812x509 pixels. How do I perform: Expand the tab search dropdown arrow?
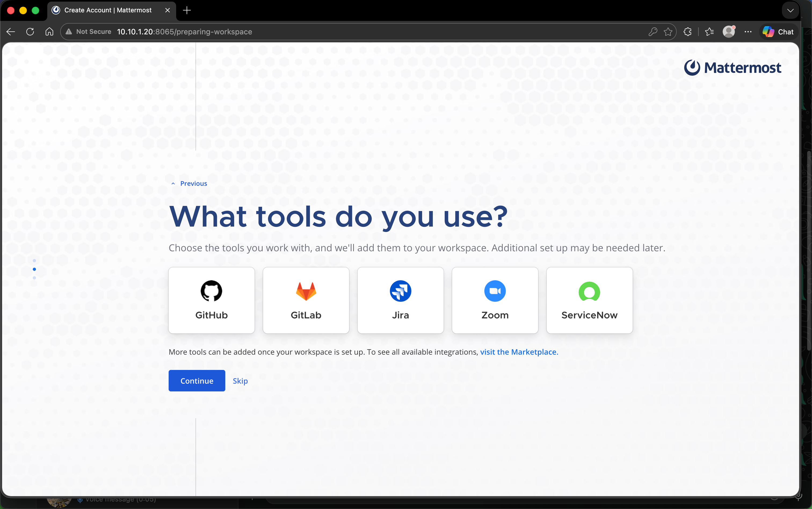tap(791, 10)
